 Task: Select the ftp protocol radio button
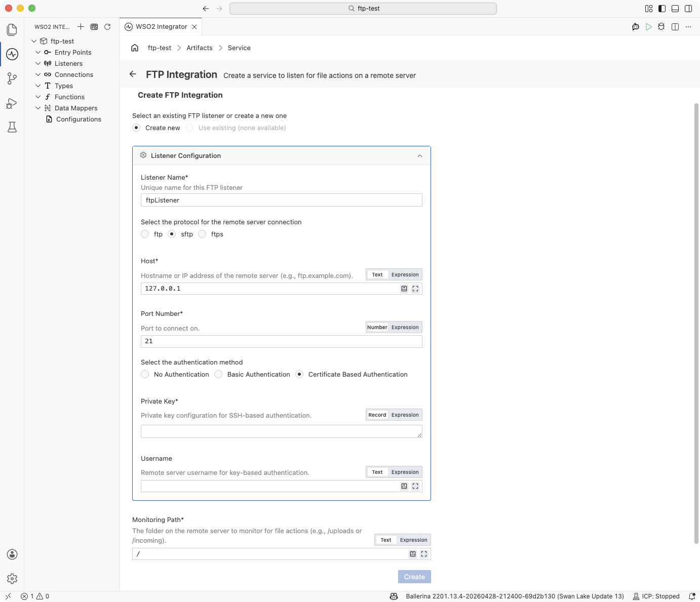pyautogui.click(x=145, y=234)
